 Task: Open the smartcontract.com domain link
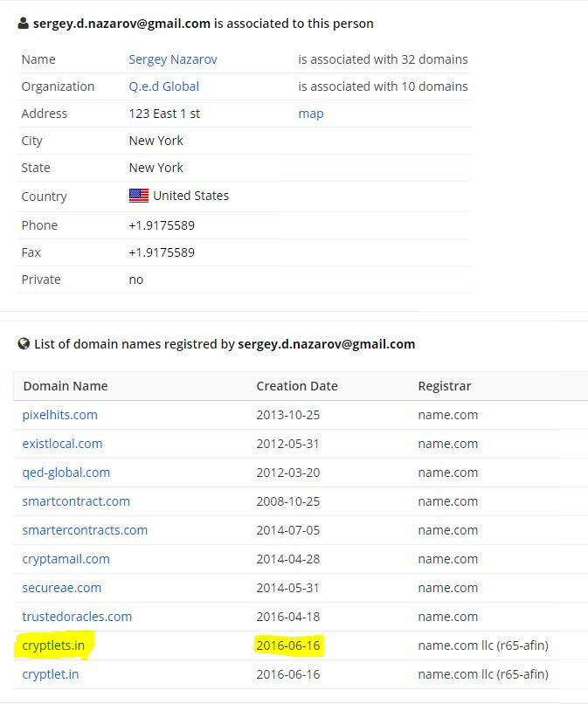76,501
